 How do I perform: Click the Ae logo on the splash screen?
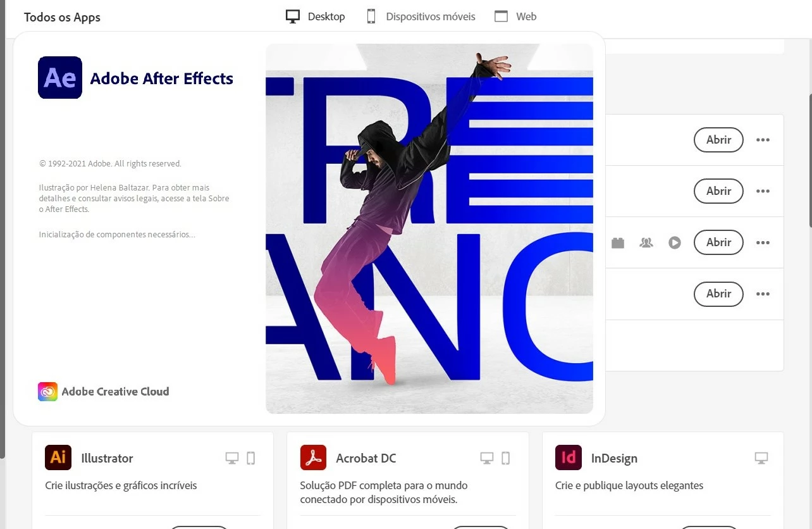[60, 77]
